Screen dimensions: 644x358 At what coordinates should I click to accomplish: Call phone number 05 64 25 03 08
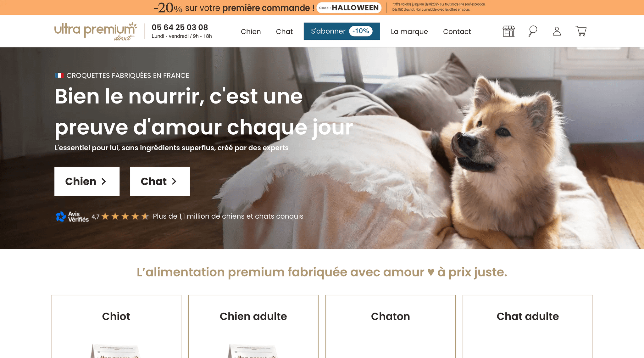[180, 27]
